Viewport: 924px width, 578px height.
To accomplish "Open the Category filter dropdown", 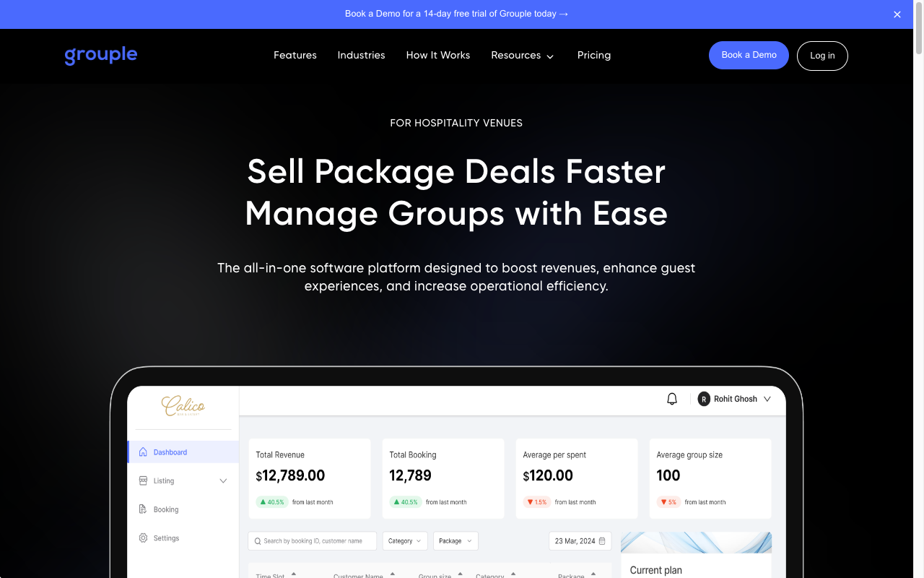I will click(x=404, y=541).
